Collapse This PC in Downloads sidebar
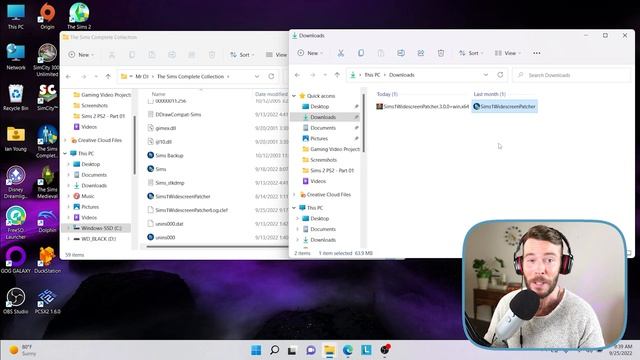640x360 pixels. 294,208
